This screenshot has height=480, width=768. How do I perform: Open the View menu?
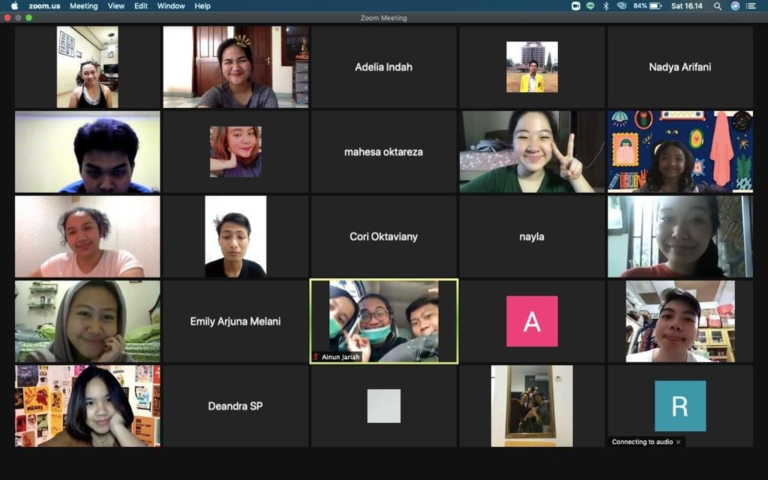[116, 6]
